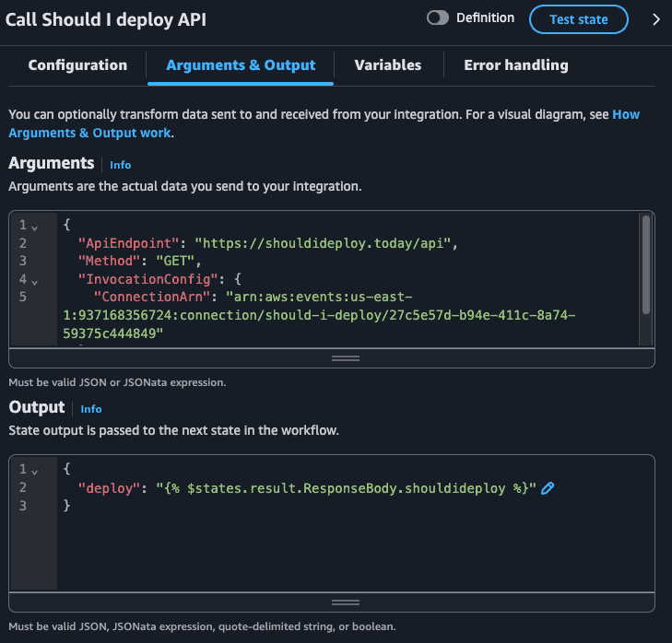The width and height of the screenshot is (672, 643).
Task: Collapse the panel with the right chevron
Action: [x=655, y=19]
